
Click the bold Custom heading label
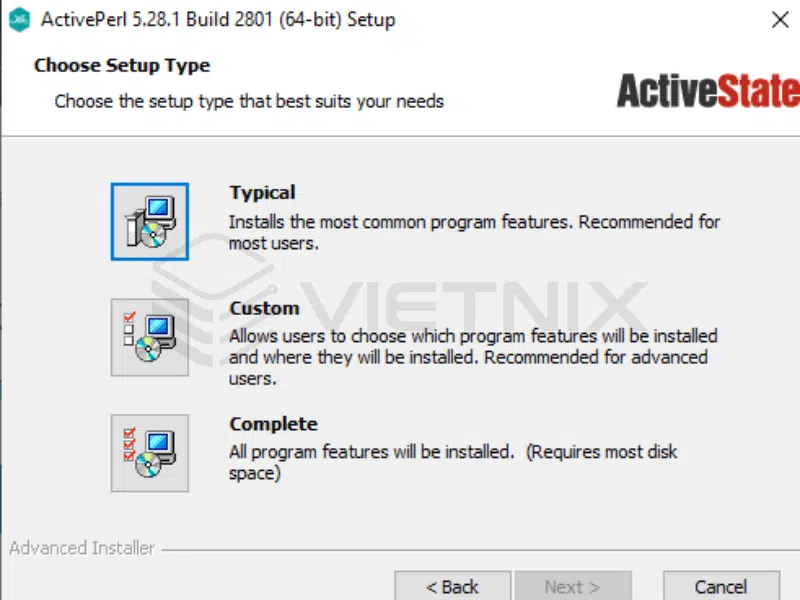pos(264,308)
